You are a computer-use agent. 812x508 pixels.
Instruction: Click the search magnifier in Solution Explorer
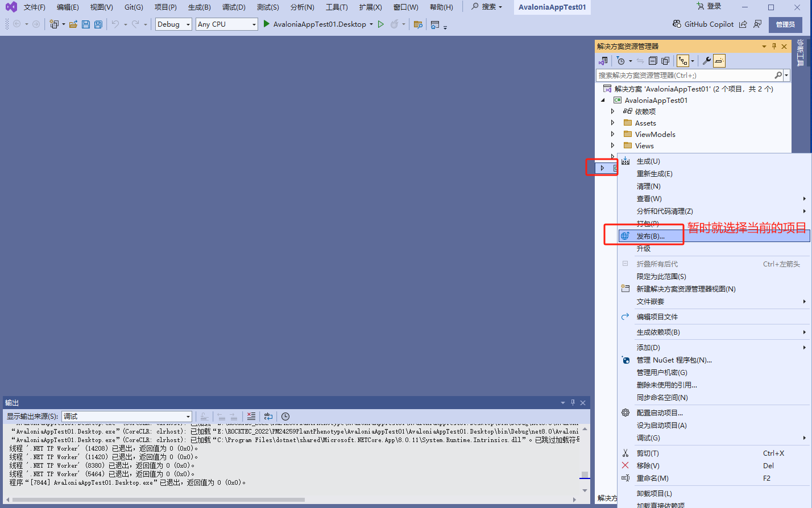pyautogui.click(x=778, y=75)
